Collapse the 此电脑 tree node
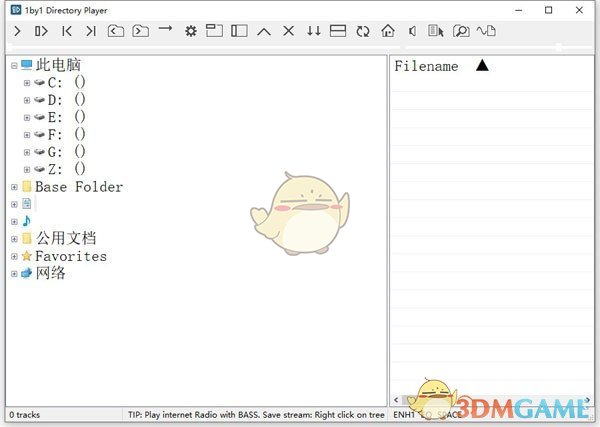 [14, 66]
